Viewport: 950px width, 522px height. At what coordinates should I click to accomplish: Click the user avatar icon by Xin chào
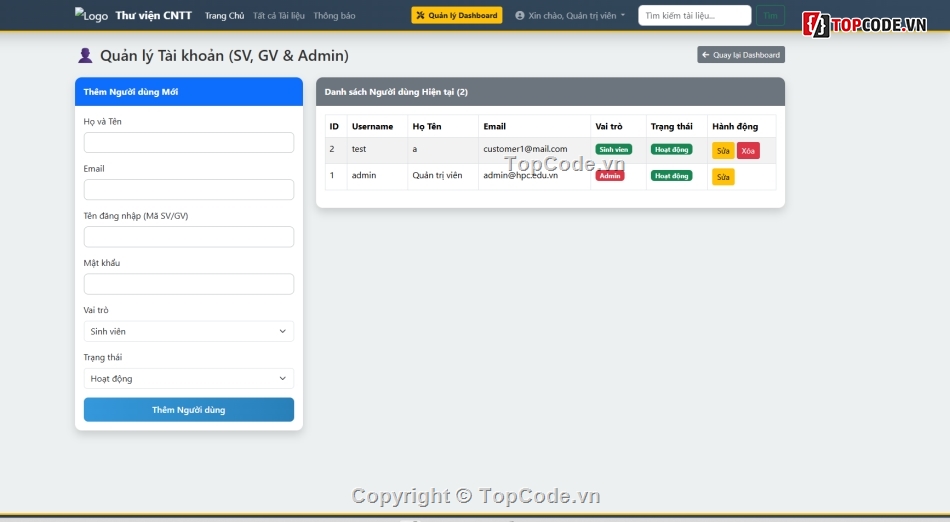point(520,16)
